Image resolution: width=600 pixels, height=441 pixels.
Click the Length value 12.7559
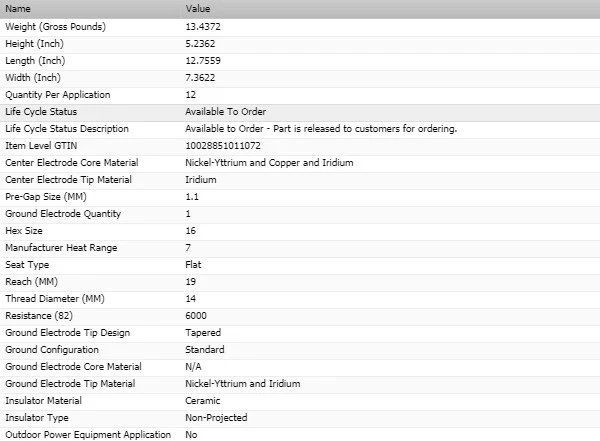(205, 60)
